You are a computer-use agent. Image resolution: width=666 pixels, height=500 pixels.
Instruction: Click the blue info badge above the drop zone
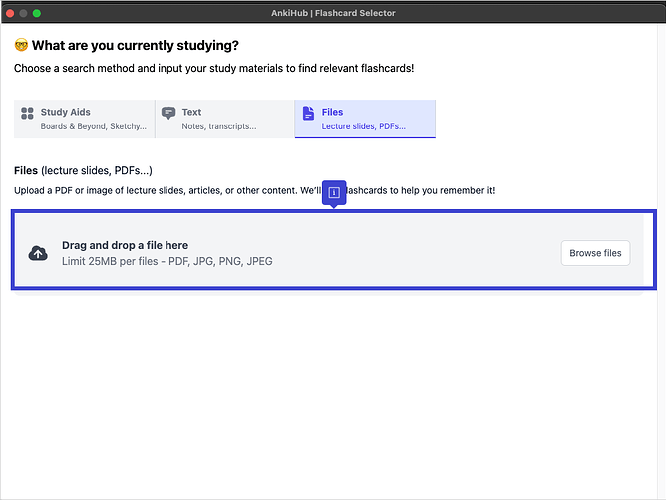coord(335,192)
